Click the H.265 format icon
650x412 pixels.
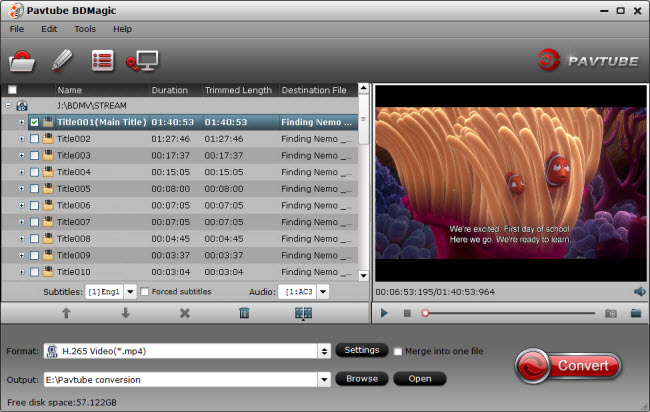pos(52,351)
